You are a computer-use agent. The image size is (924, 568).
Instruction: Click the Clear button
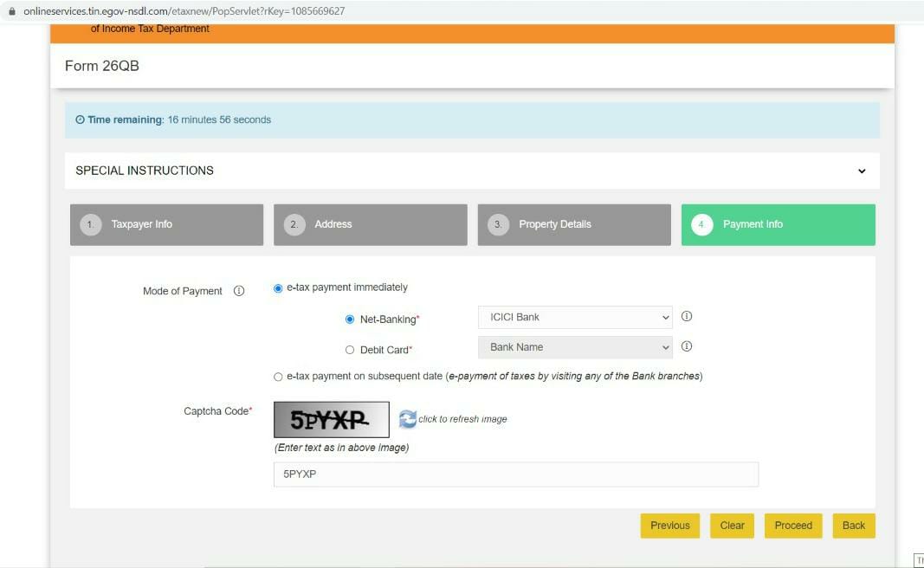point(732,526)
